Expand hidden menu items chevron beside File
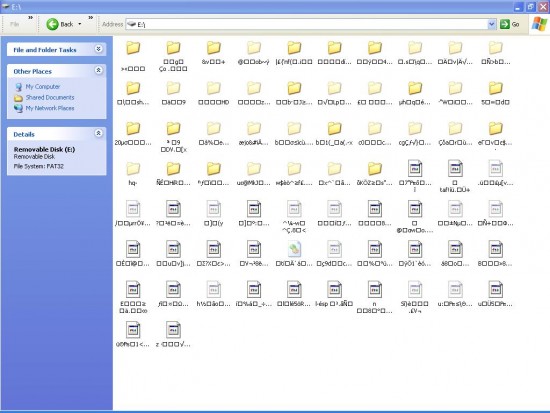Image resolution: width=550 pixels, height=413 pixels. point(31,18)
